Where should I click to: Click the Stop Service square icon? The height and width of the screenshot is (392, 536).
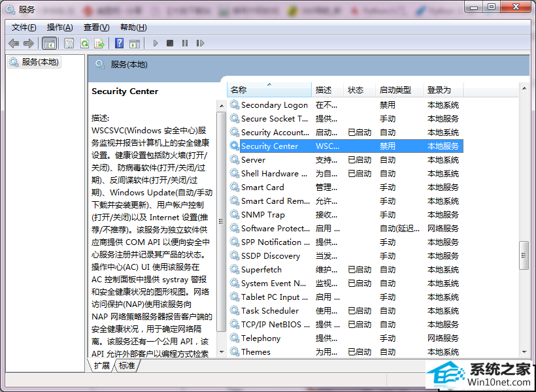click(x=170, y=43)
